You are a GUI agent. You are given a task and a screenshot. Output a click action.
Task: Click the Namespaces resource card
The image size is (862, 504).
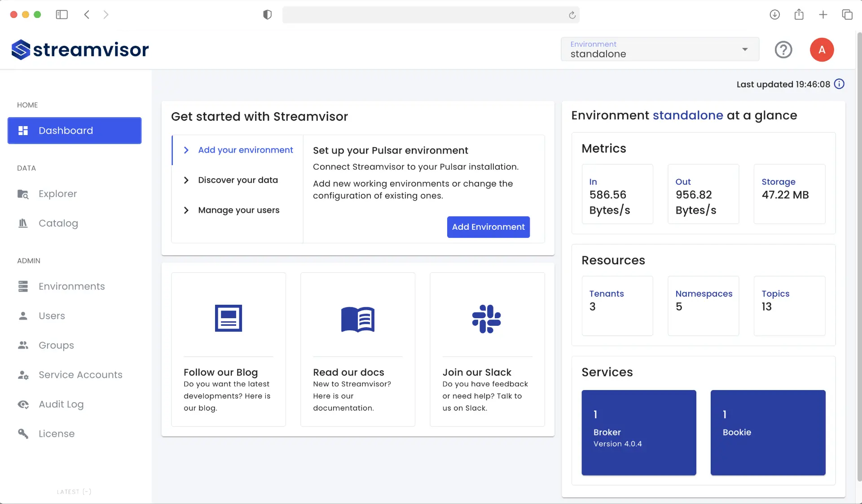click(x=703, y=306)
